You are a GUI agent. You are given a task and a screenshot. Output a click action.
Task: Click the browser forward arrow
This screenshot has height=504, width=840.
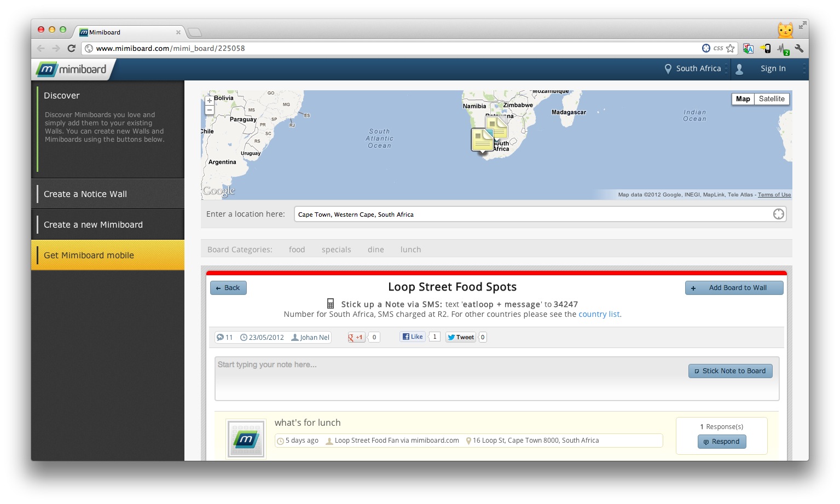[56, 48]
